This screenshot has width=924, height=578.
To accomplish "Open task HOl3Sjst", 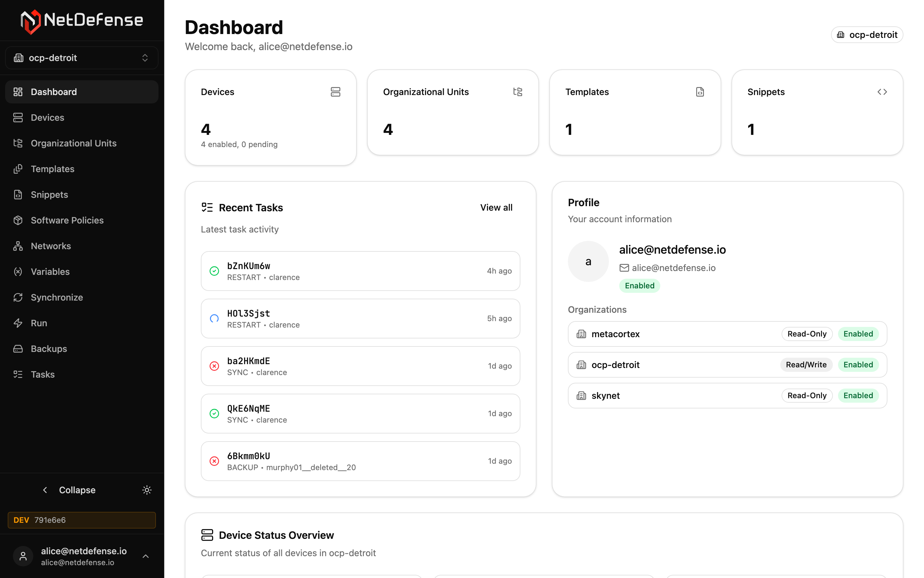I will pos(360,319).
